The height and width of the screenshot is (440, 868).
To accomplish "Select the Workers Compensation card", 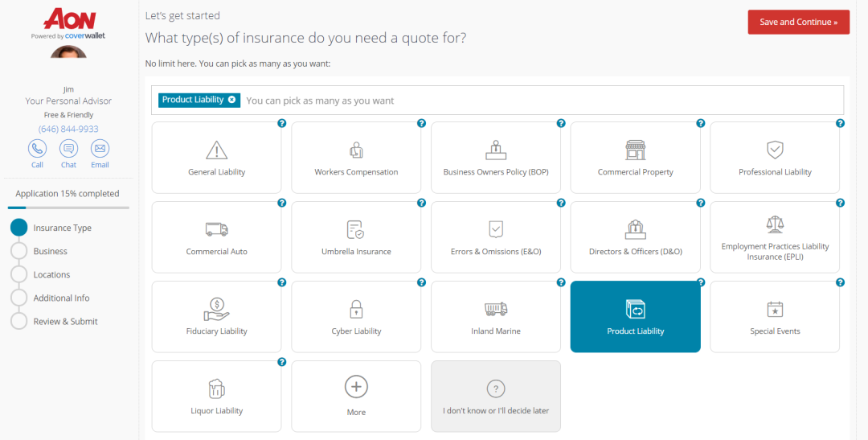I will click(x=356, y=158).
